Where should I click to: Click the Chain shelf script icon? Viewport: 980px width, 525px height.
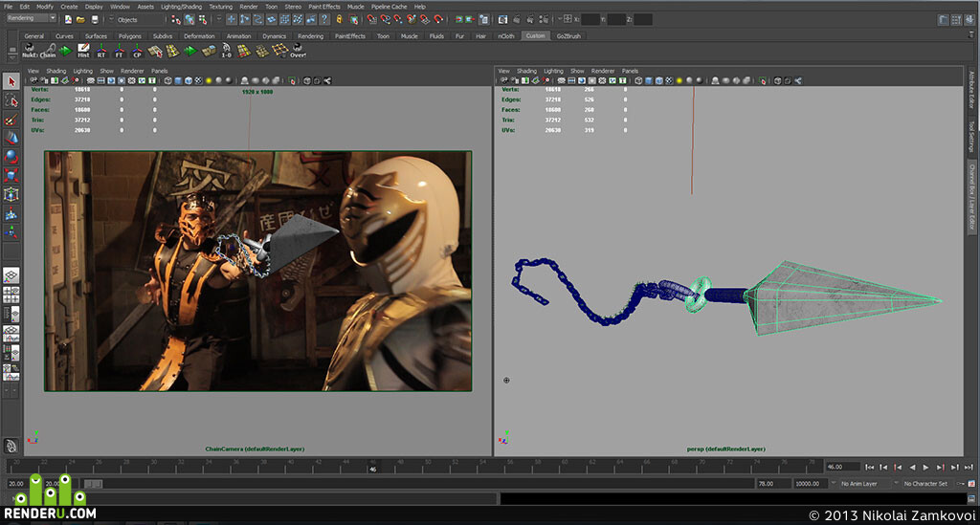(48, 51)
